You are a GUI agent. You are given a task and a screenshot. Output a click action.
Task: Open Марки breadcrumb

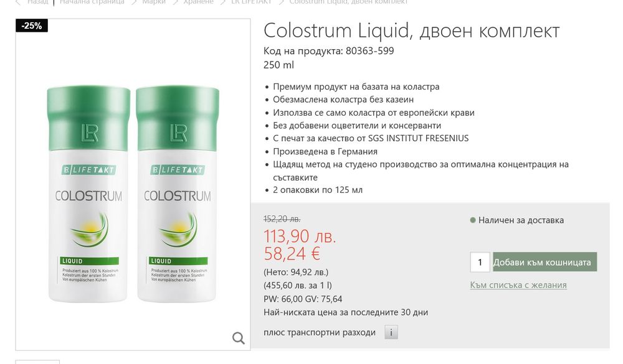[154, 2]
